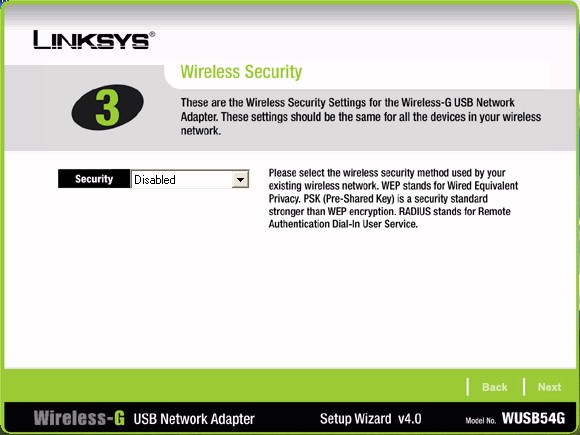Click the separator bar before Next
This screenshot has width=580, height=435.
tap(524, 387)
